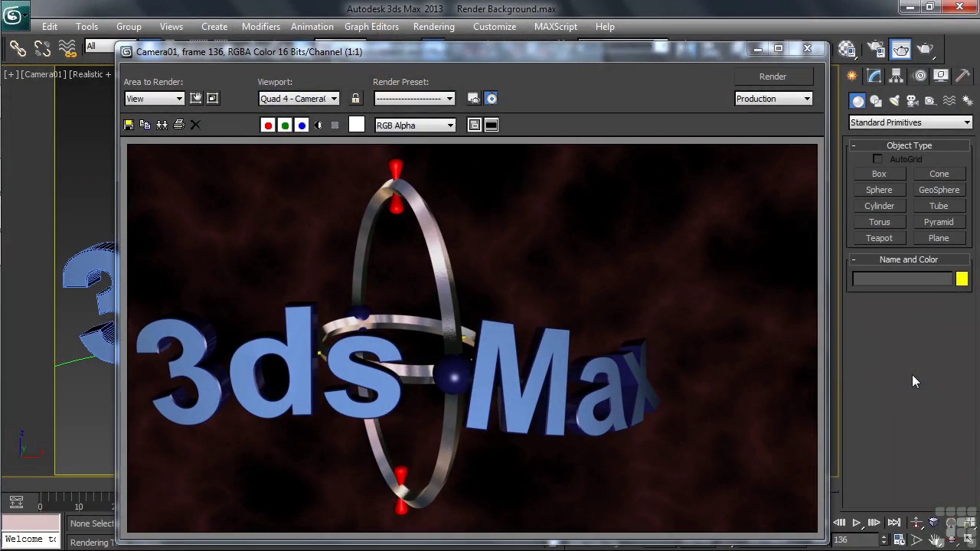Open the Viewport Quad 4 dropdown
The height and width of the screenshot is (551, 980).
pos(299,99)
